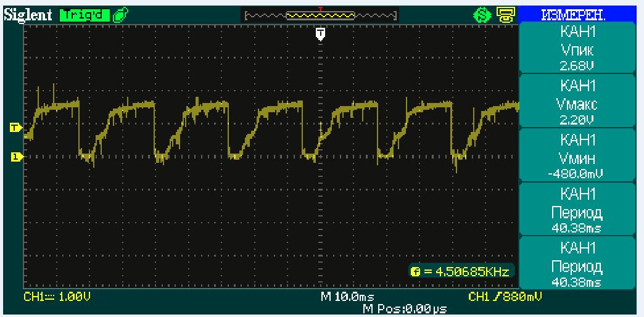This screenshot has height=317, width=644.
Task: Click the yellow T trigger level marker
Action: coord(15,128)
